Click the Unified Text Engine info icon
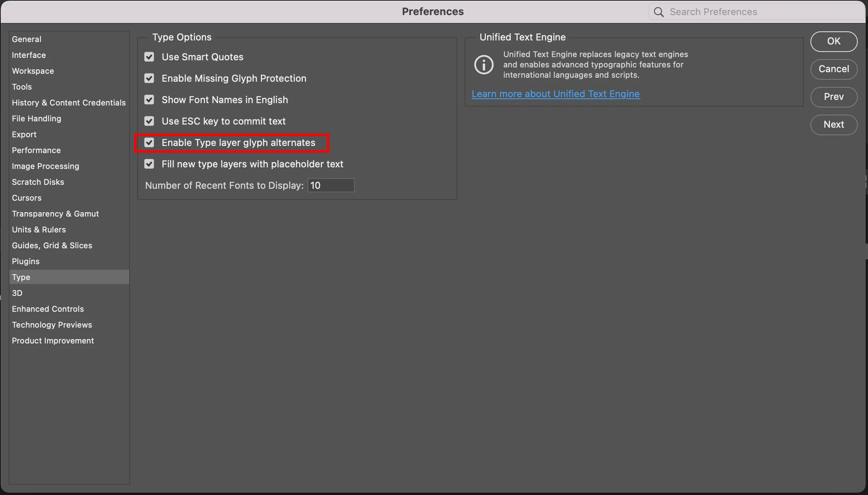 484,65
